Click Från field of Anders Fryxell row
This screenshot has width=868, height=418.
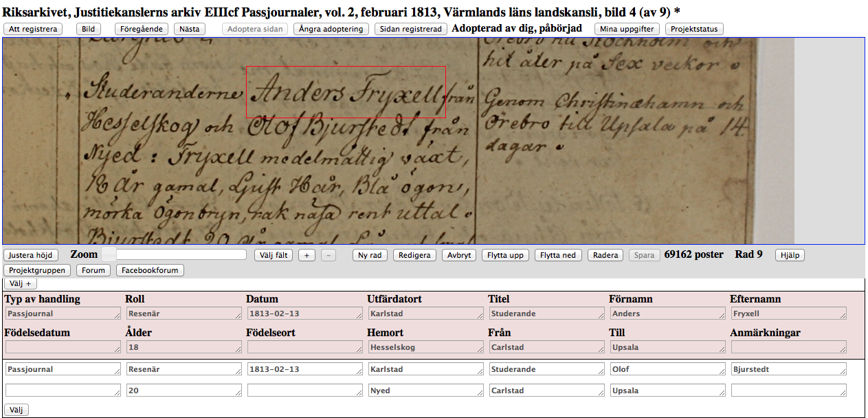tap(547, 347)
